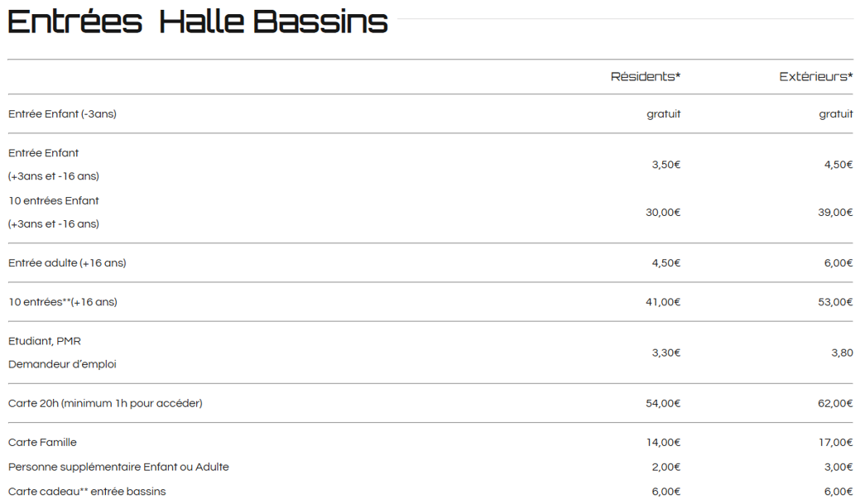Viewport: 855px width, 504px height.
Task: Click the Carte cadeau** entrée bassins label
Action: [87, 492]
